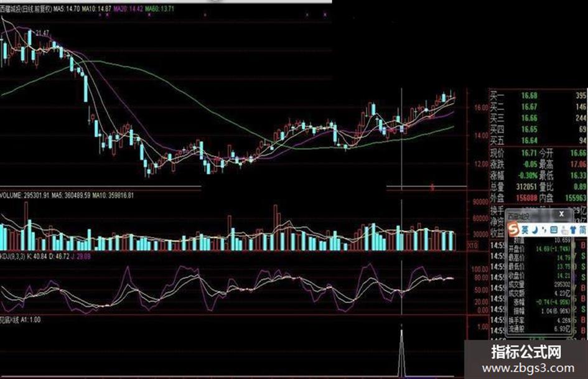Click the 内盘 value 155963

(x=576, y=198)
